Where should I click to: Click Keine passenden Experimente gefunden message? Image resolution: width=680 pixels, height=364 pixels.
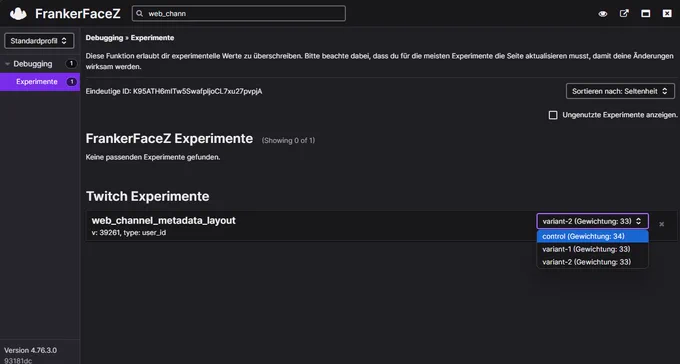pos(153,157)
